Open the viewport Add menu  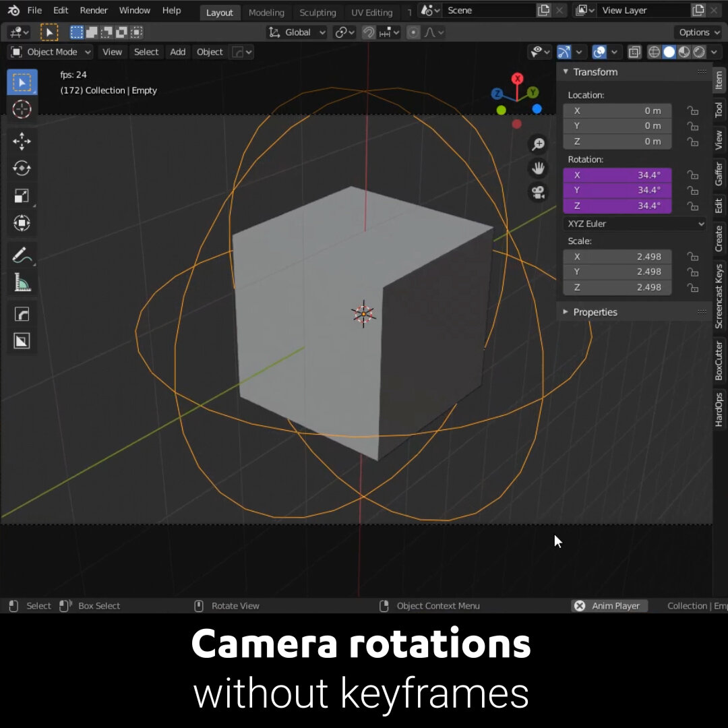(177, 52)
